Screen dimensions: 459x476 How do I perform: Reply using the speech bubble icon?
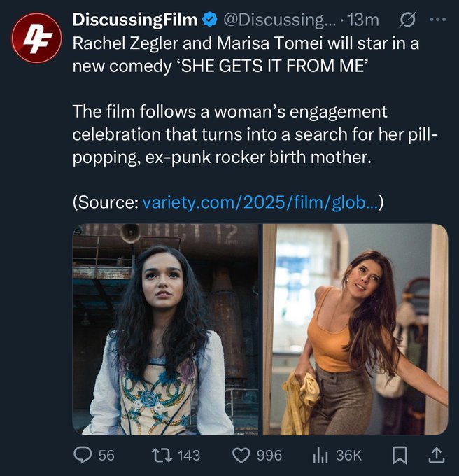pos(83,455)
